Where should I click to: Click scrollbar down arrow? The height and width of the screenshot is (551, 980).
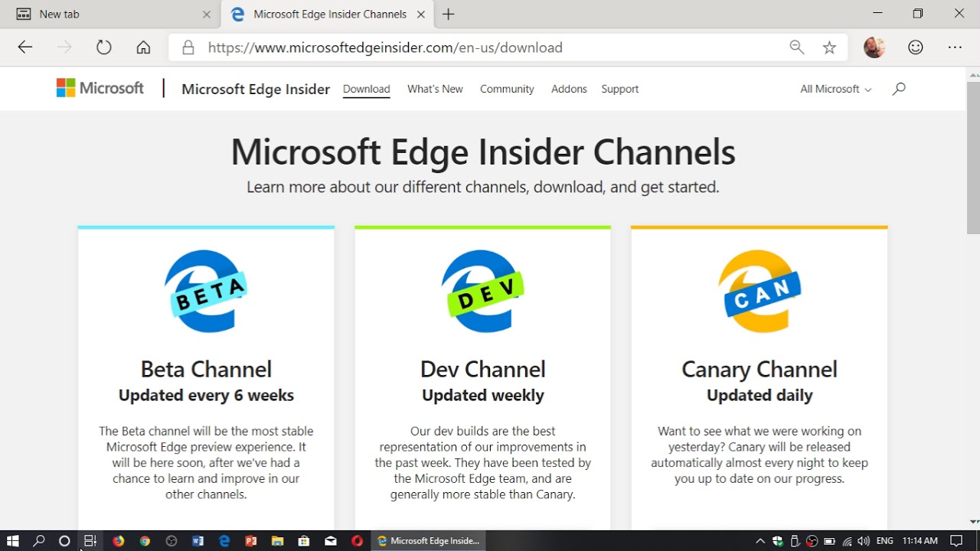click(x=973, y=522)
